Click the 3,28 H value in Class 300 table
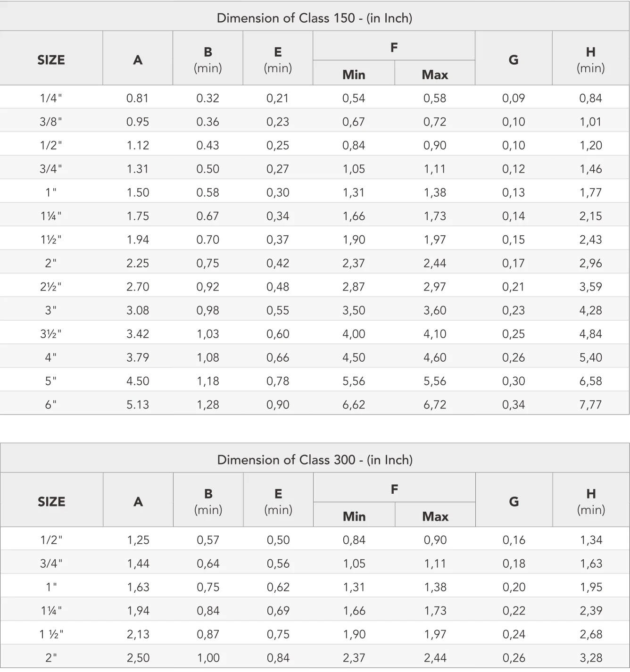This screenshot has width=630, height=672. pyautogui.click(x=591, y=658)
